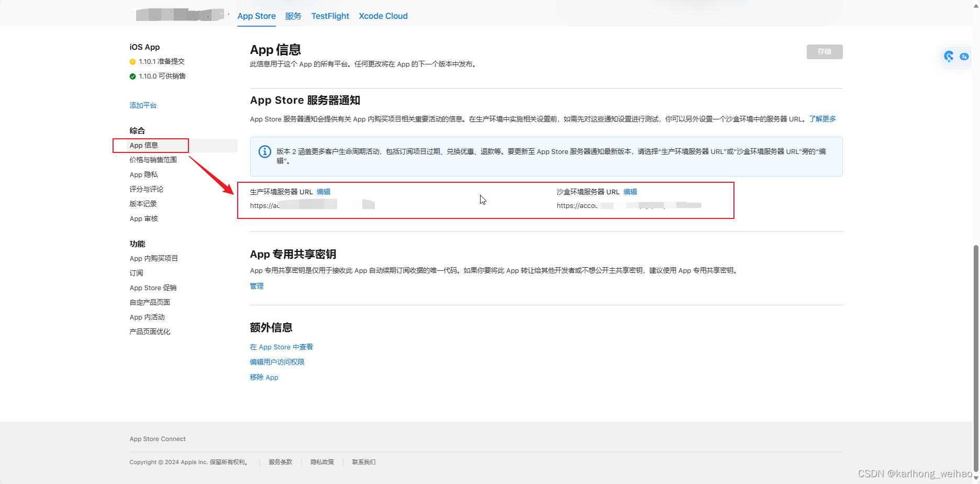
Task: Click the App 信息 page heading
Action: point(275,50)
